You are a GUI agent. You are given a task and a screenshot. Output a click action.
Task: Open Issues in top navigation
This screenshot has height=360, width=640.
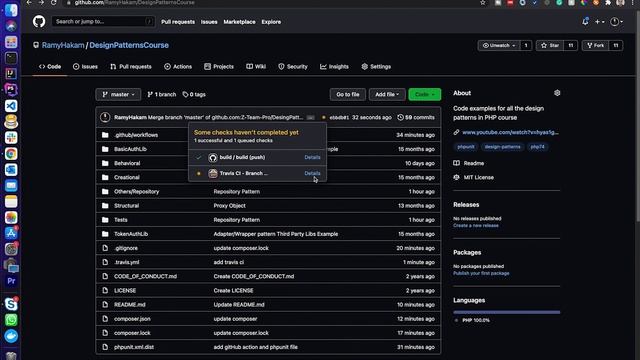[x=209, y=22]
